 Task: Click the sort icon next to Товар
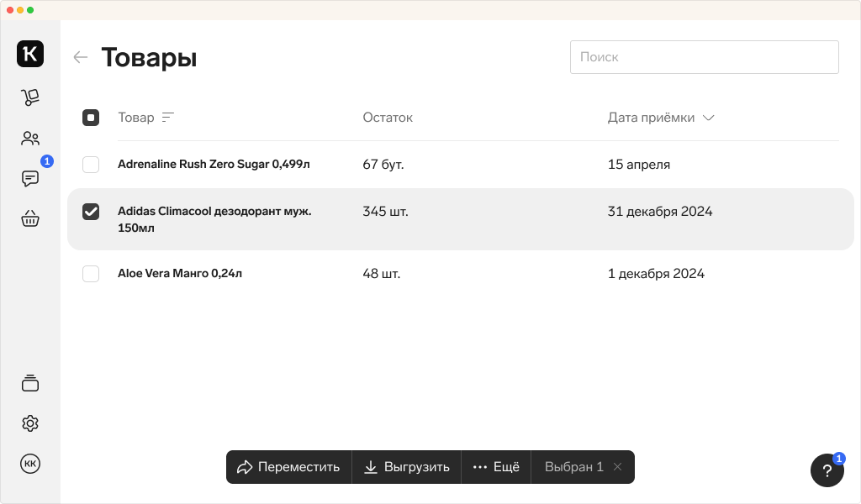[168, 118]
